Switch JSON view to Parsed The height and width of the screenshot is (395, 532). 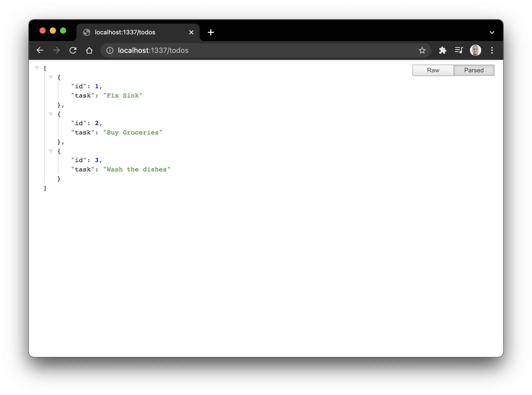474,70
